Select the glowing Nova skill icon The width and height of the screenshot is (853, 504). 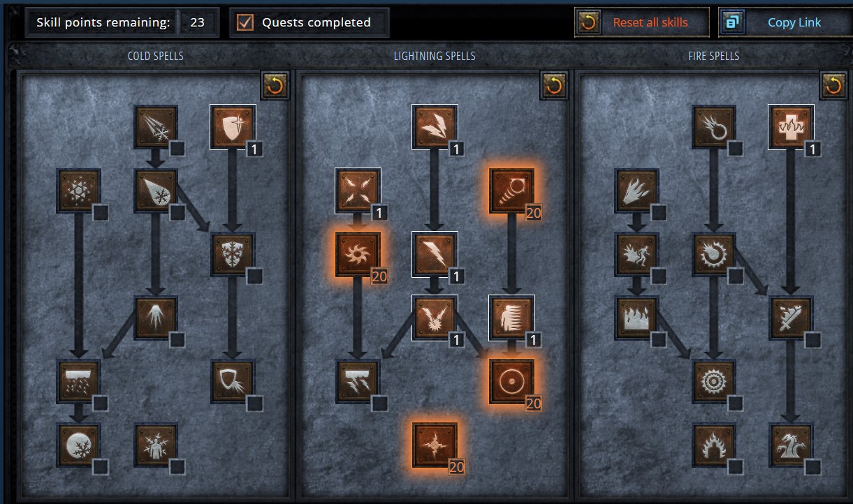(x=358, y=254)
